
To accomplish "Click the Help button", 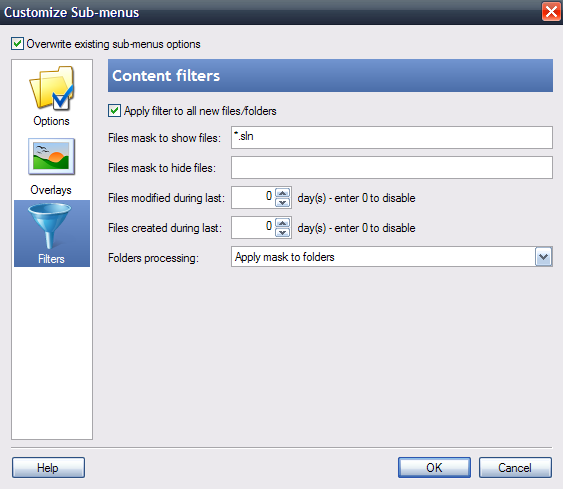I will [48, 467].
